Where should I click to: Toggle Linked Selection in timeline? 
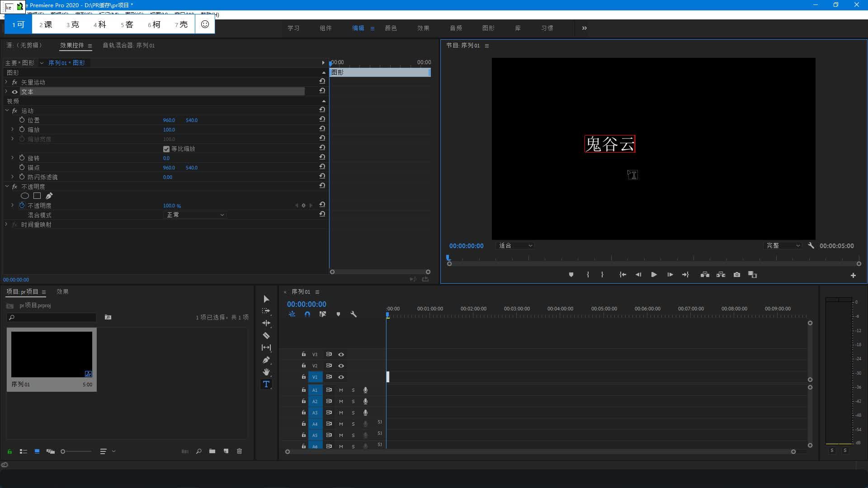[323, 314]
